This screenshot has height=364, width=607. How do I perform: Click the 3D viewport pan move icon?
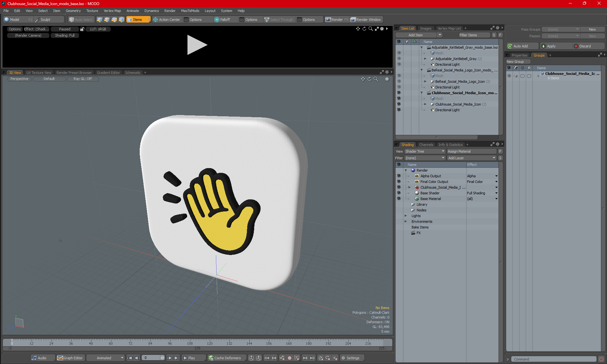coord(363,79)
